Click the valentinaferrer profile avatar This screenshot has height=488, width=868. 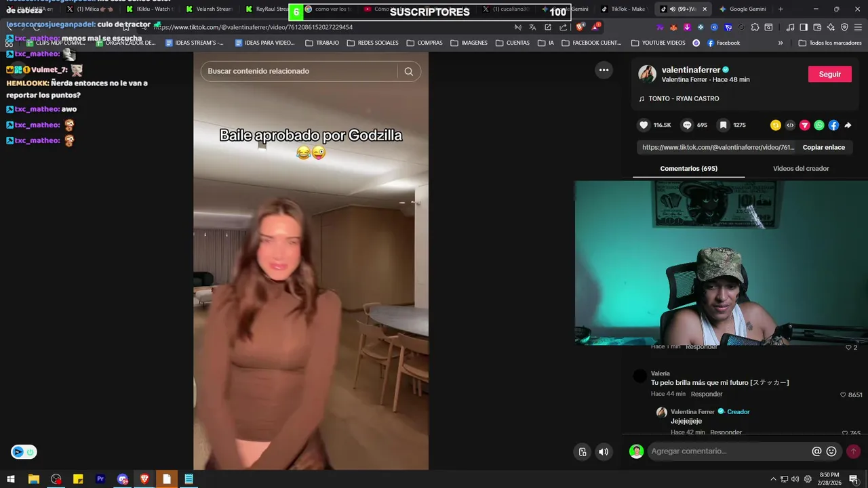(647, 74)
